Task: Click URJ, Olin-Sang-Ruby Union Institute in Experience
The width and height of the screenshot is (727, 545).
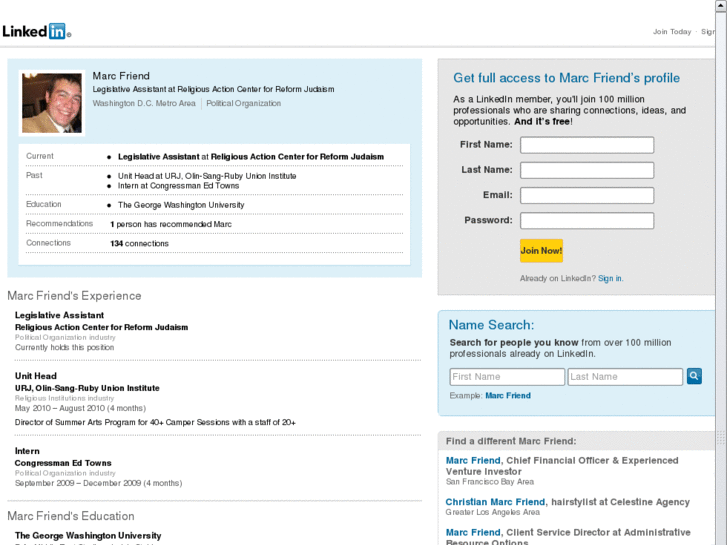Action: [87, 388]
